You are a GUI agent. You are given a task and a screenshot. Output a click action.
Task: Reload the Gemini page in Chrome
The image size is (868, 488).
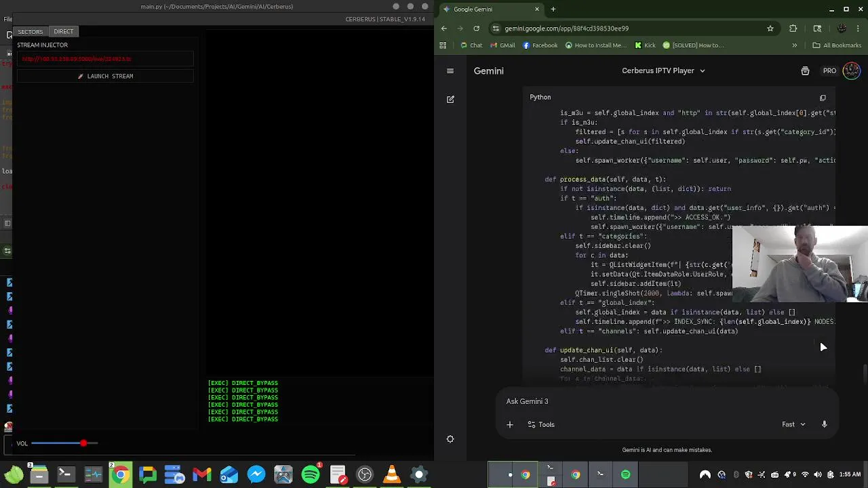(x=476, y=28)
